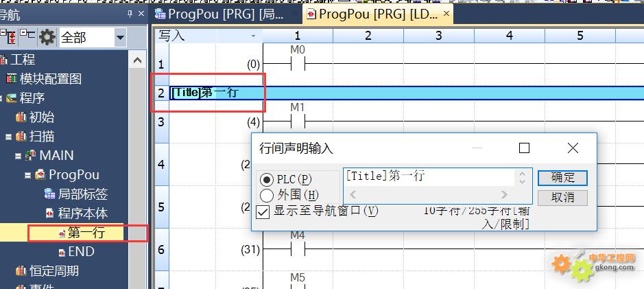644x289 pixels.
Task: Select ladder row header 2
Action: tap(161, 93)
